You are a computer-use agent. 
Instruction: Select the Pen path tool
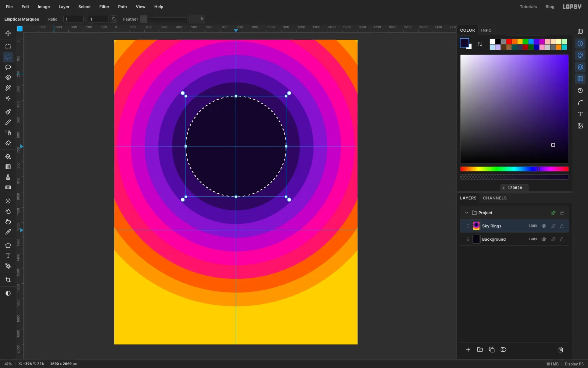8,266
